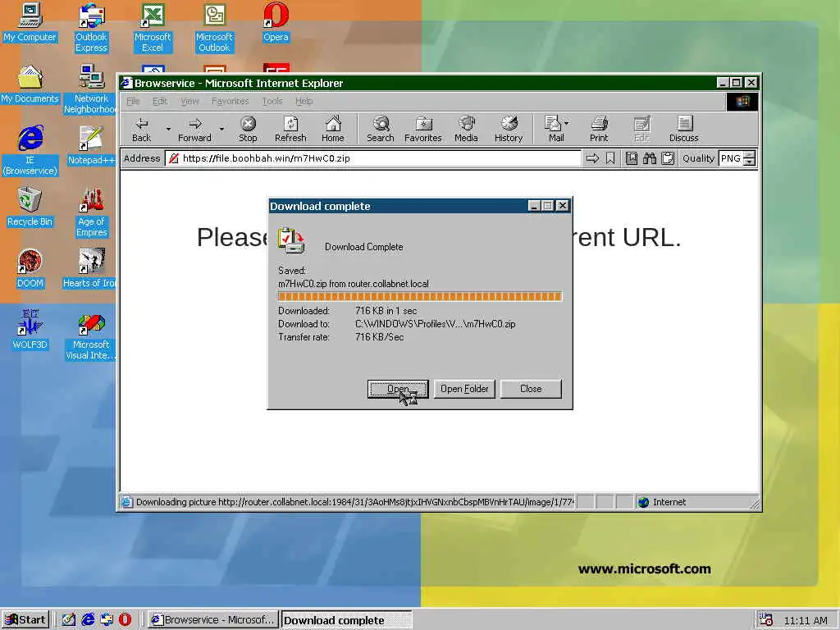Click the system tray scheduler icon
Viewport: 840px width, 630px height.
(x=766, y=620)
